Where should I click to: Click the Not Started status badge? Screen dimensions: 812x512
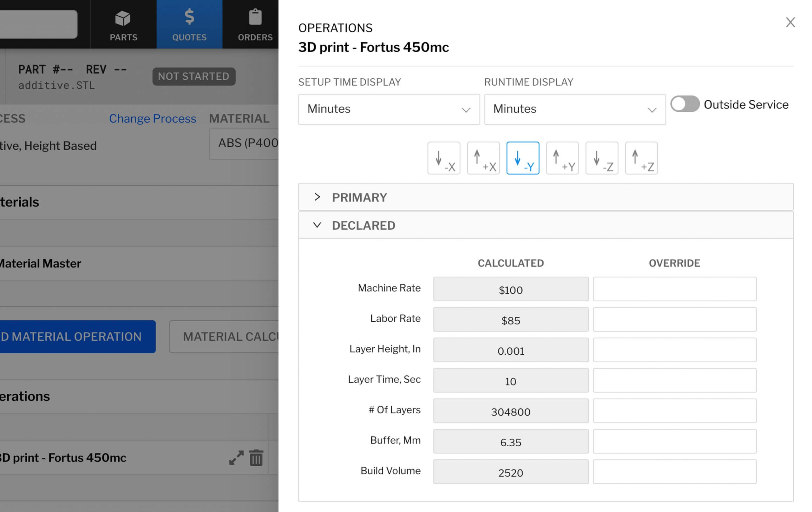pos(193,76)
